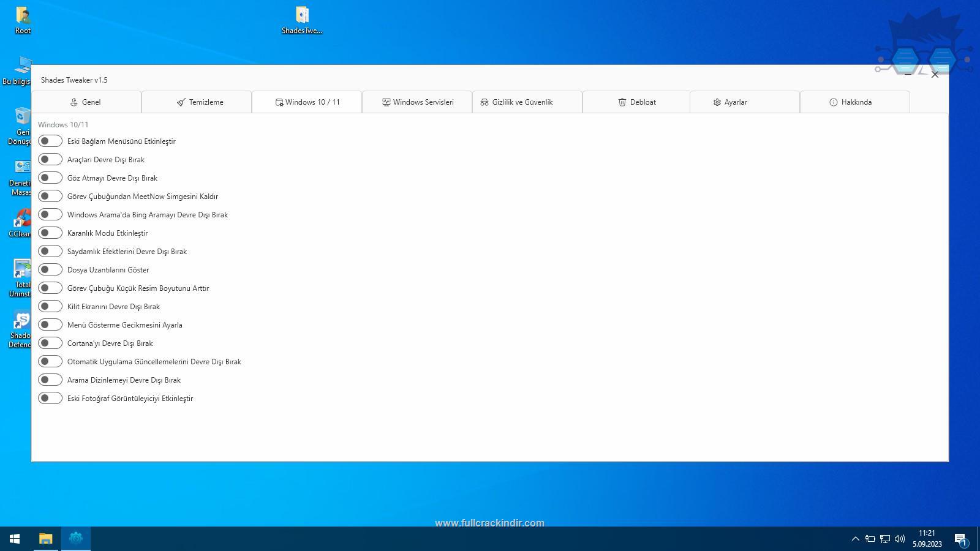Click the volume speaker tray icon
The width and height of the screenshot is (980, 551).
click(x=900, y=539)
